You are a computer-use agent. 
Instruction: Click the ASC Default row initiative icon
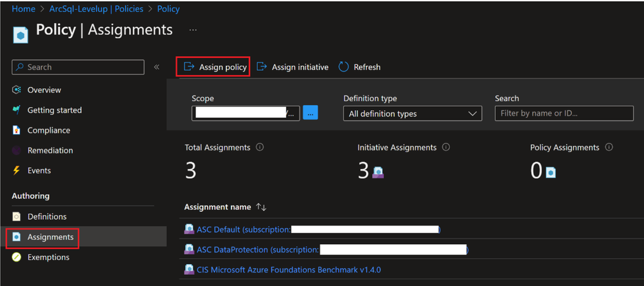(190, 229)
